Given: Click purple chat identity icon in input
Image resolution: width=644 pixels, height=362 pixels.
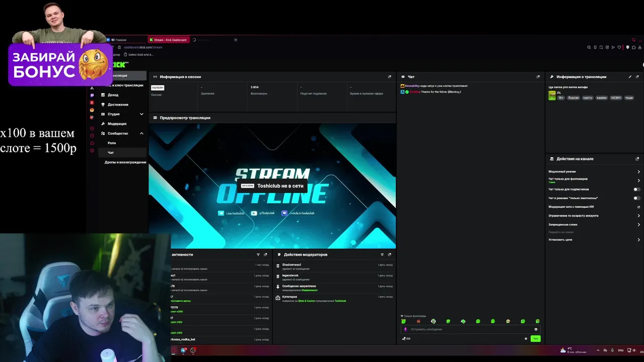Looking at the screenshot, I should pos(406,329).
